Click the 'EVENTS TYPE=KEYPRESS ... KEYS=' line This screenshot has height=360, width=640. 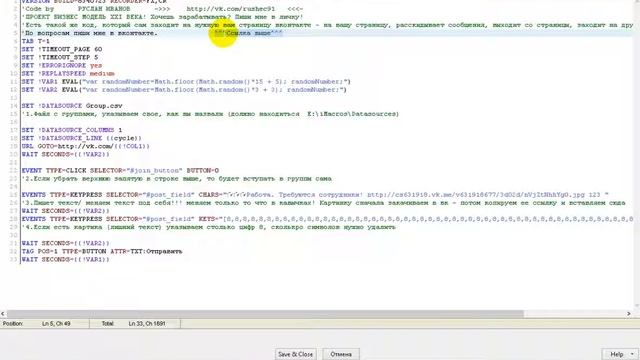pyautogui.click(x=327, y=219)
